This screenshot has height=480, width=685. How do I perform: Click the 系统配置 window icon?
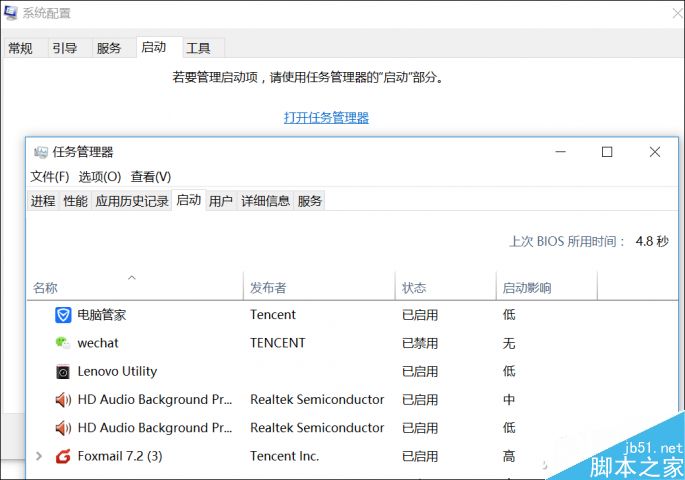click(x=10, y=12)
